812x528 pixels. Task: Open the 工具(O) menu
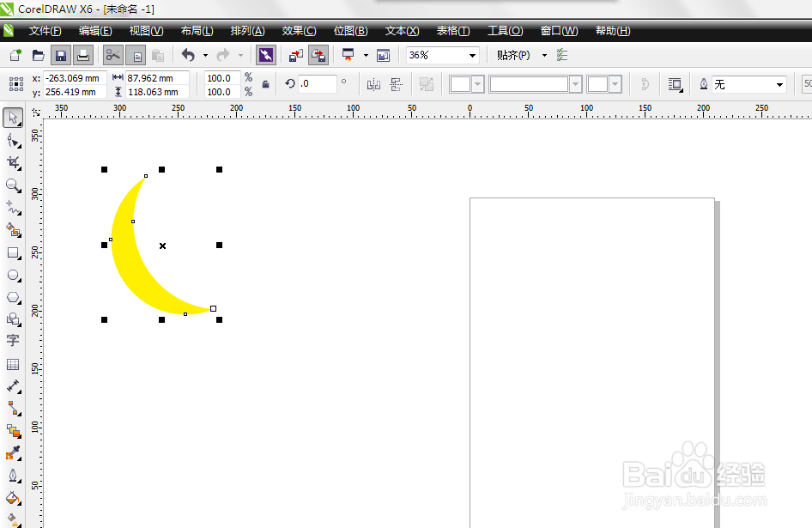point(506,31)
